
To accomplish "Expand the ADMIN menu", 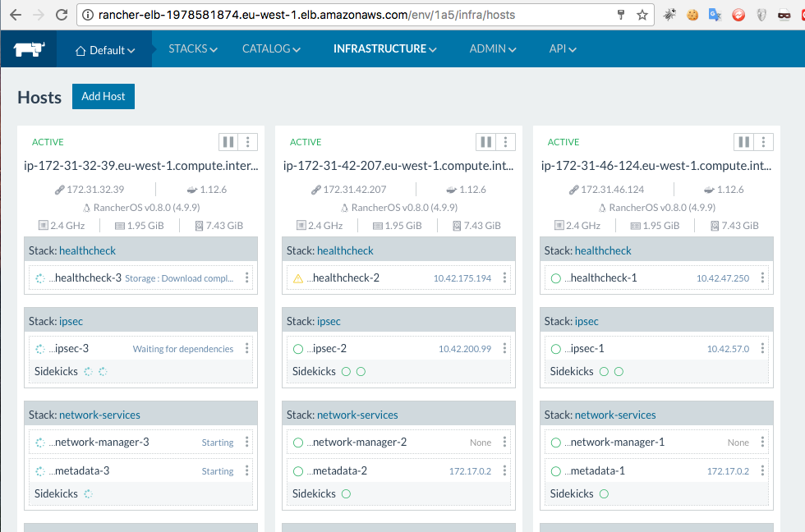I will pyautogui.click(x=492, y=48).
